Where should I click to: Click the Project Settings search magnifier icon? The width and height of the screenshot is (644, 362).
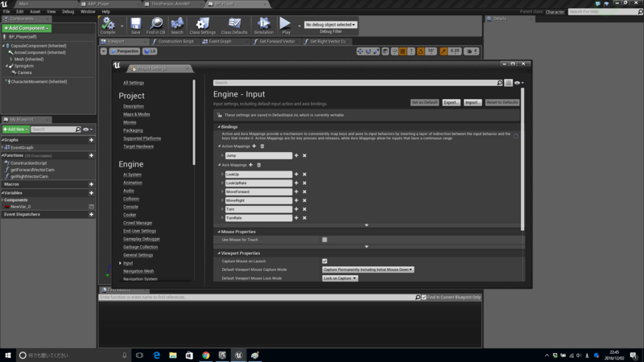point(499,83)
